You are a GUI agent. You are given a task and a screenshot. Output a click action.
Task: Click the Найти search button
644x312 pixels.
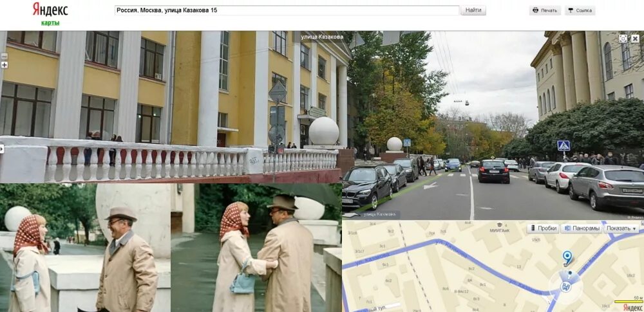tap(473, 10)
